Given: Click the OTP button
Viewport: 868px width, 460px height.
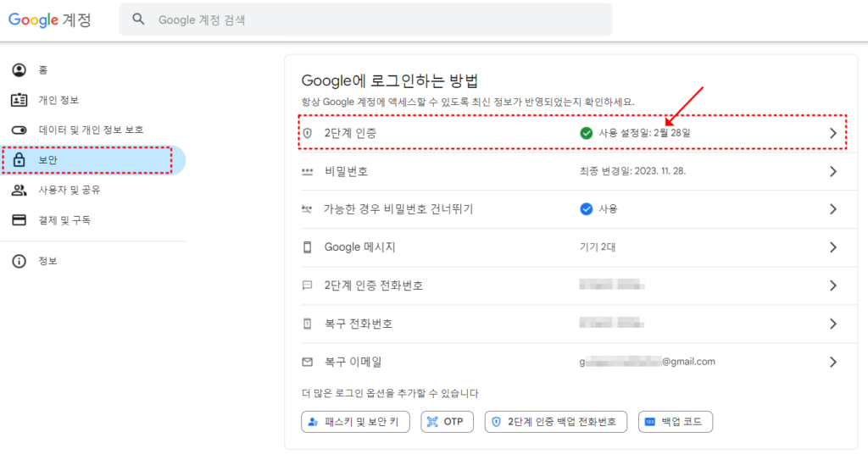Looking at the screenshot, I should tap(448, 422).
